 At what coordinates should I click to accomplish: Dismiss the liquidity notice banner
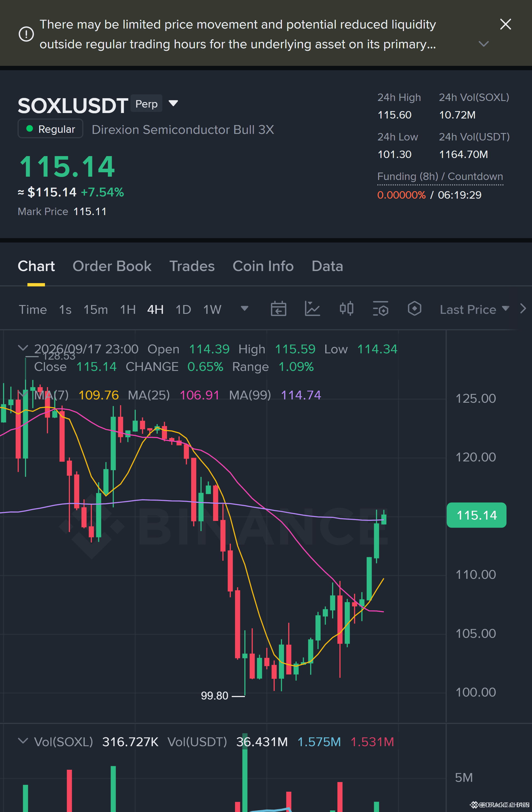point(505,24)
